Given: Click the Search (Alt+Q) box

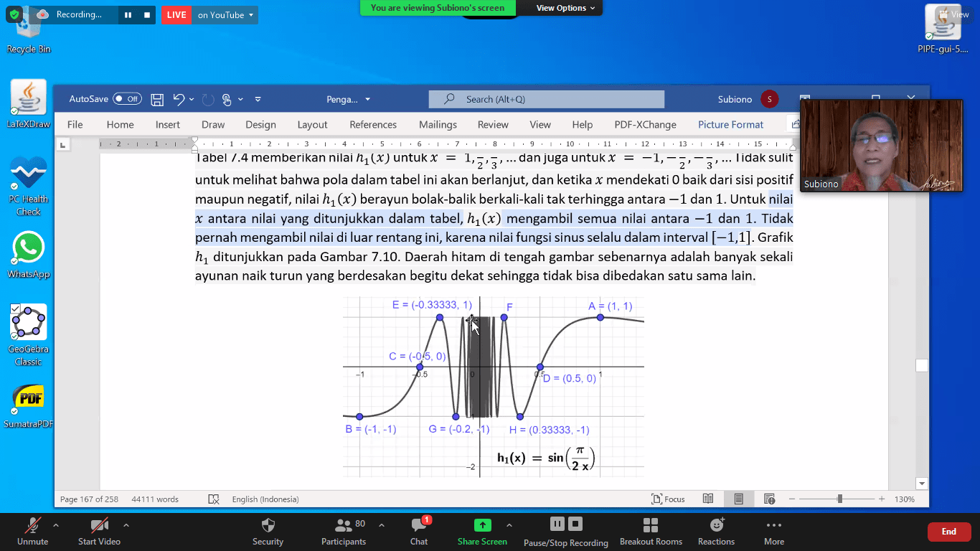Looking at the screenshot, I should coord(547,100).
